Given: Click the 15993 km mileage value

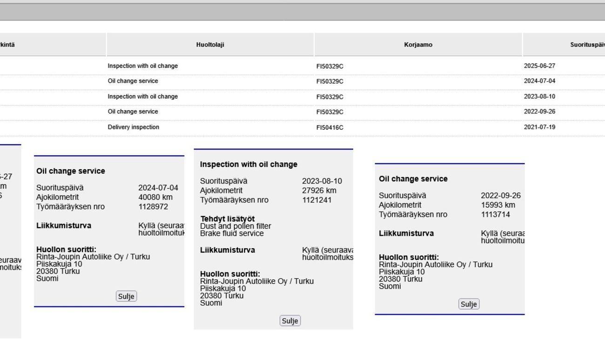Looking at the screenshot, I should [497, 205].
